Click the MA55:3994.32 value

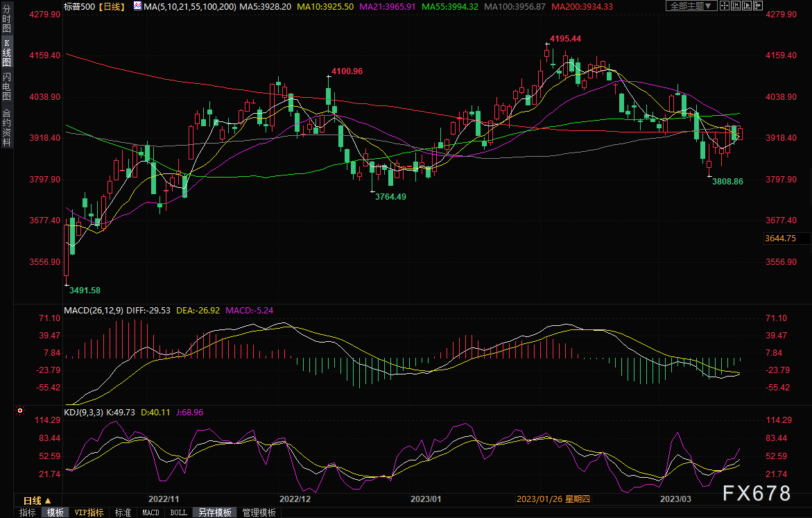(x=450, y=7)
